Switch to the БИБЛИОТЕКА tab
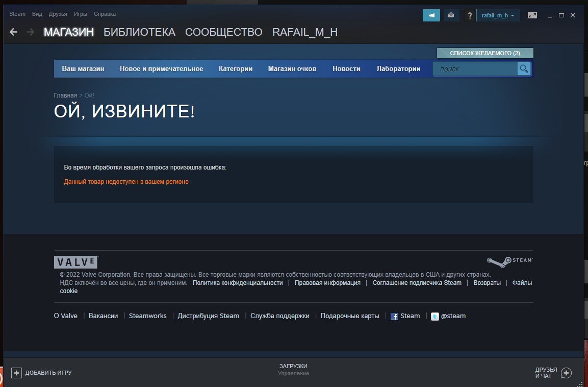This screenshot has height=387, width=588. tap(139, 32)
